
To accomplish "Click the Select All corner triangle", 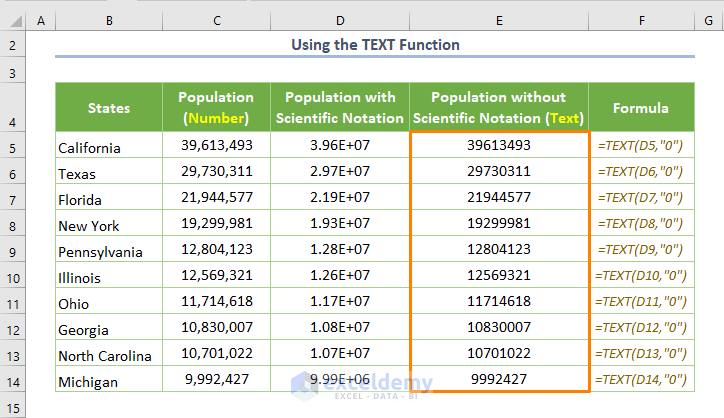I will point(12,20).
